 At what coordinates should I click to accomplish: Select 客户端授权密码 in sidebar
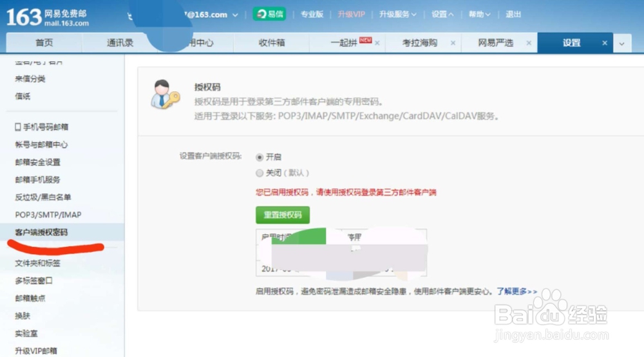41,232
